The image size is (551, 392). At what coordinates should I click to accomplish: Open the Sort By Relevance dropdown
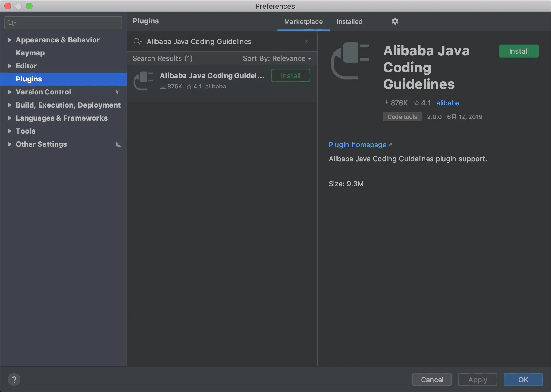[x=277, y=58]
